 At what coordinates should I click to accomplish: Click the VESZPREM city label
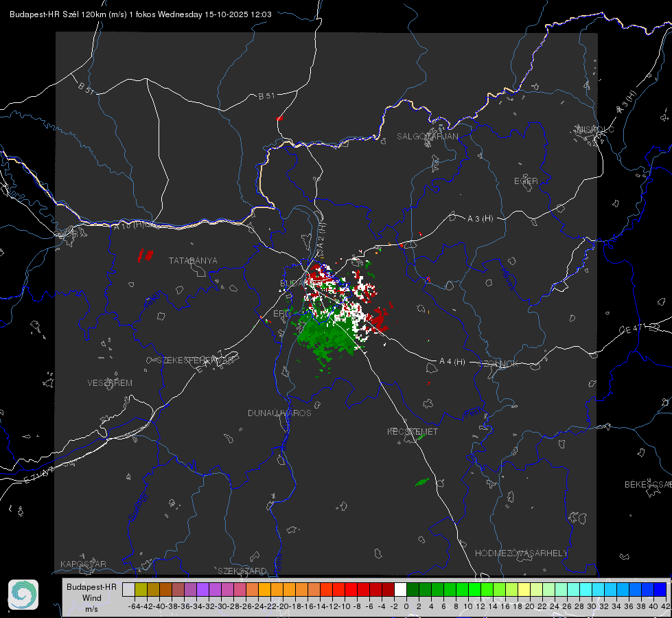[110, 383]
